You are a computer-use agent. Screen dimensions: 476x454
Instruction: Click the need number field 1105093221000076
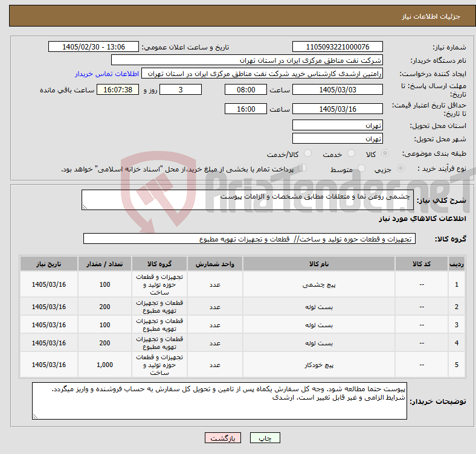(x=337, y=46)
